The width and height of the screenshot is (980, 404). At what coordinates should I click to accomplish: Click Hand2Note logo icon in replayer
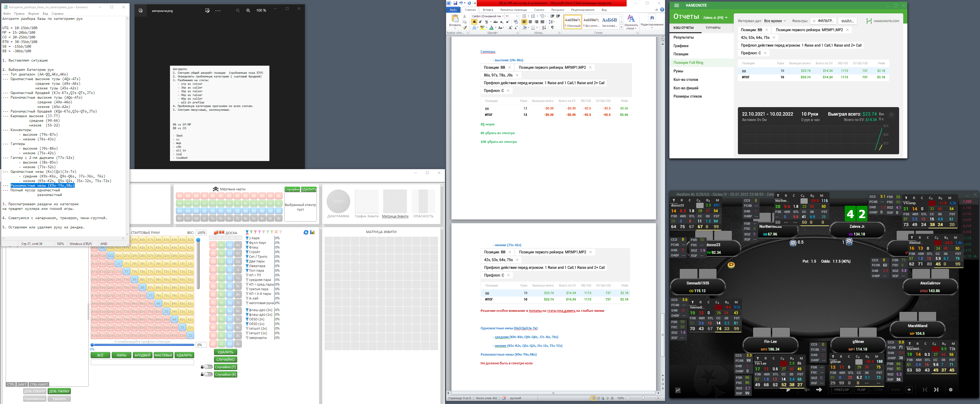(x=678, y=390)
